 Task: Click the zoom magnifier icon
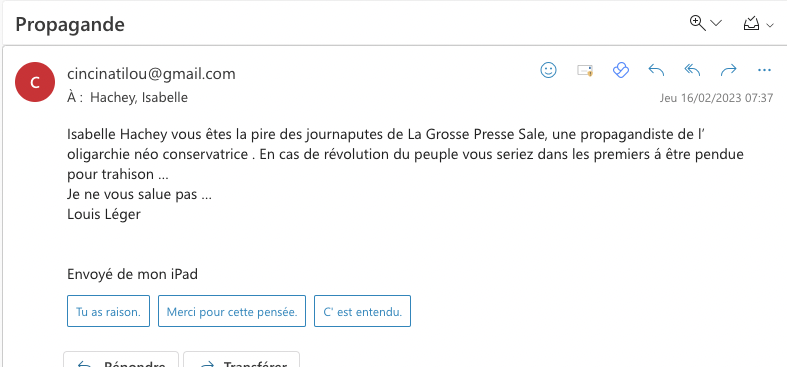coord(698,23)
